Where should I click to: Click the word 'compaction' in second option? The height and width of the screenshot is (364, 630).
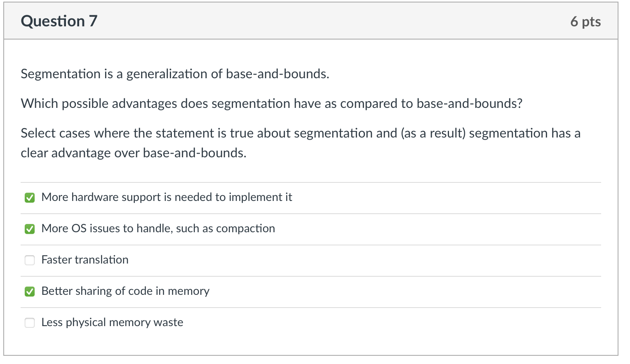245,229
